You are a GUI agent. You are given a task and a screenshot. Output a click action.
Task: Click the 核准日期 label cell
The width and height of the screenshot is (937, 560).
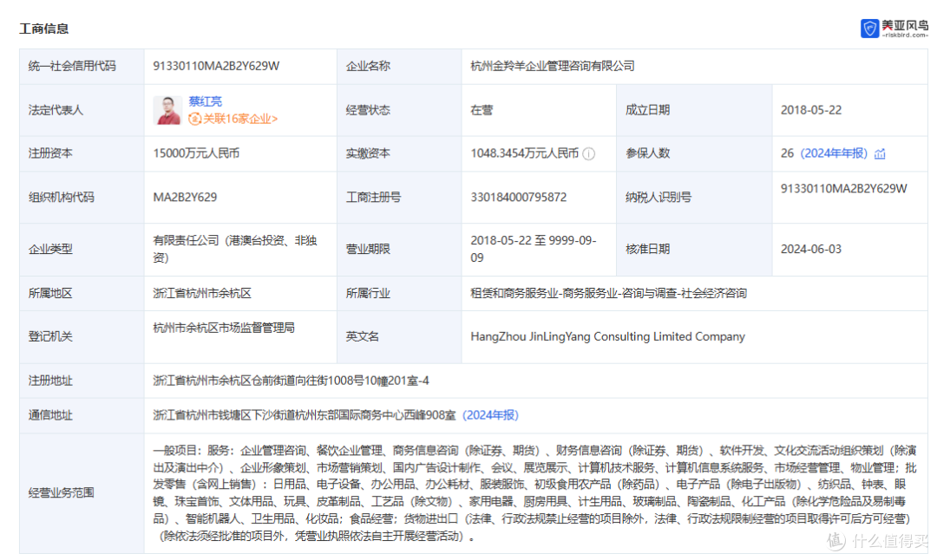694,249
